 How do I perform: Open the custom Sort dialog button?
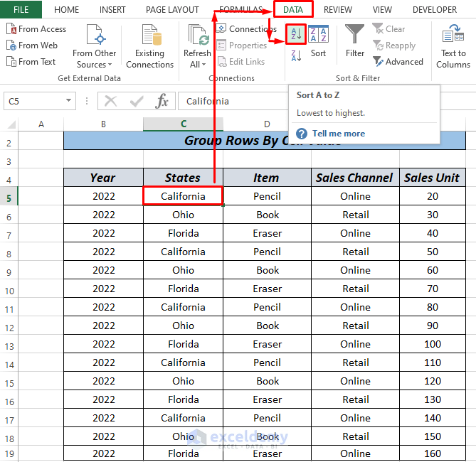coord(318,41)
